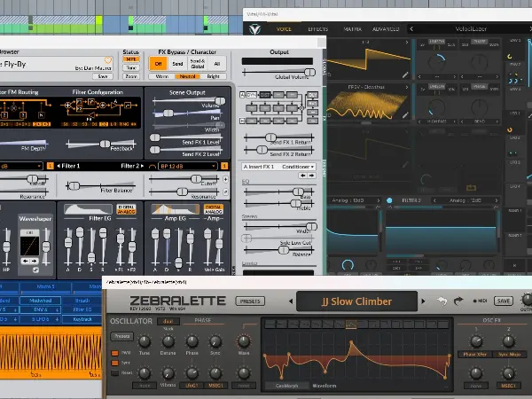Click the Vital logo icon
The width and height of the screenshot is (532, 399).
tap(254, 29)
